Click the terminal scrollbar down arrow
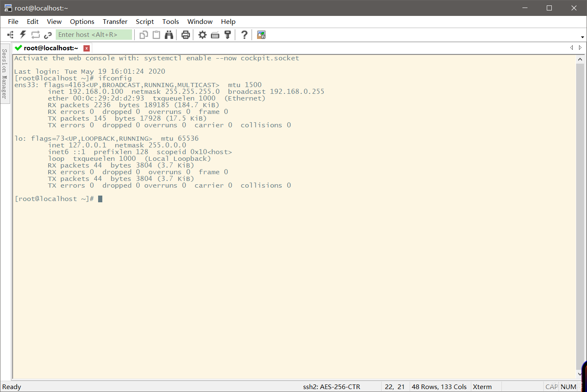Screen dimensions: 587x392 click(580, 374)
